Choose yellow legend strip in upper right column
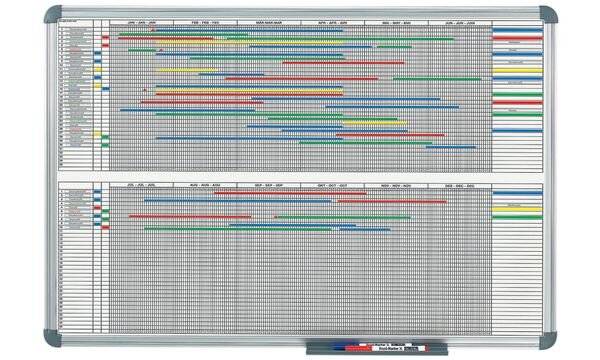 click(x=517, y=70)
